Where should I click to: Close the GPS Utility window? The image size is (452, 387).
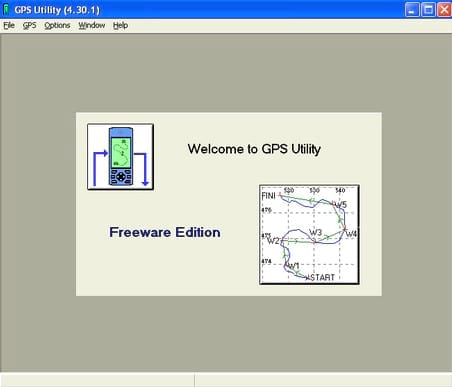click(x=444, y=9)
